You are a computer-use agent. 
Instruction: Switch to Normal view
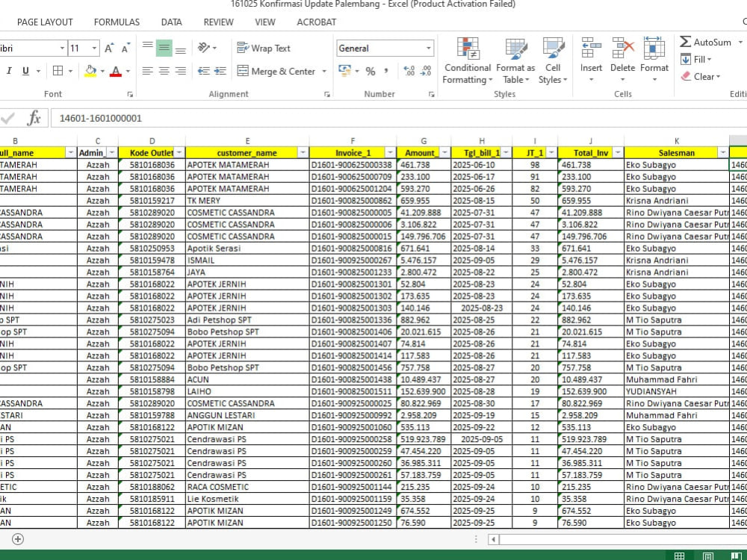[x=679, y=556]
